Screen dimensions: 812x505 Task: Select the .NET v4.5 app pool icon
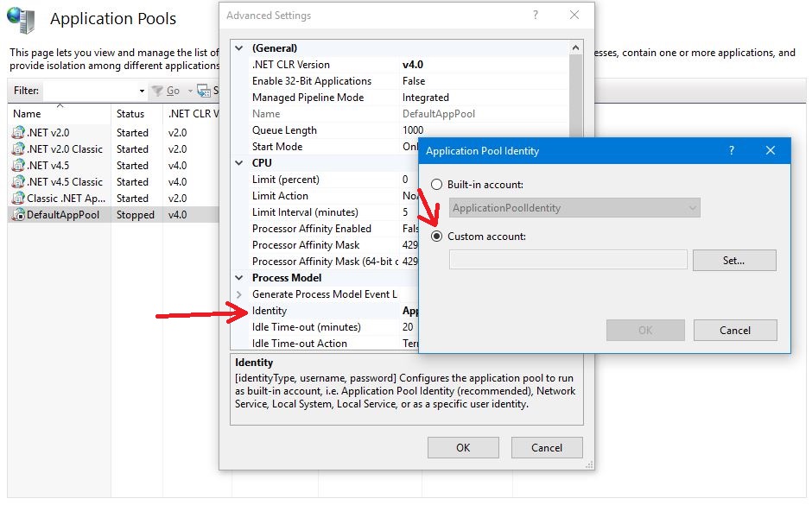click(18, 166)
